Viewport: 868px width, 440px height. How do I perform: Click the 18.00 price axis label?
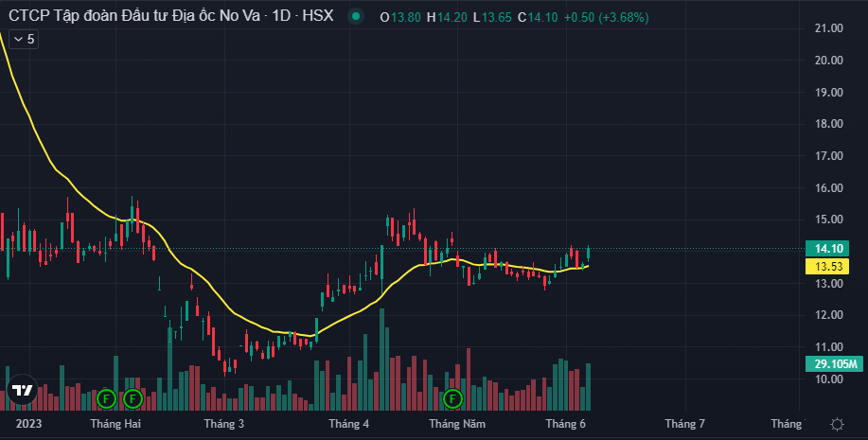pyautogui.click(x=829, y=124)
